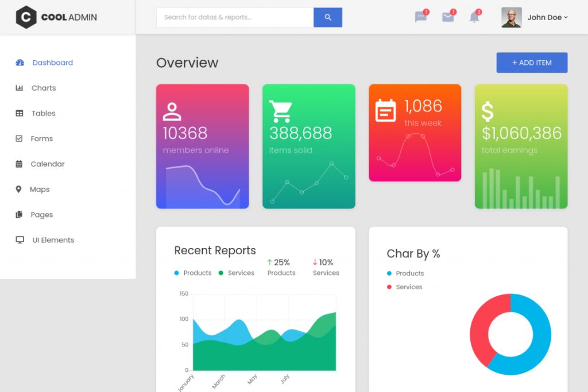Select the Maps sidebar icon

(19, 189)
